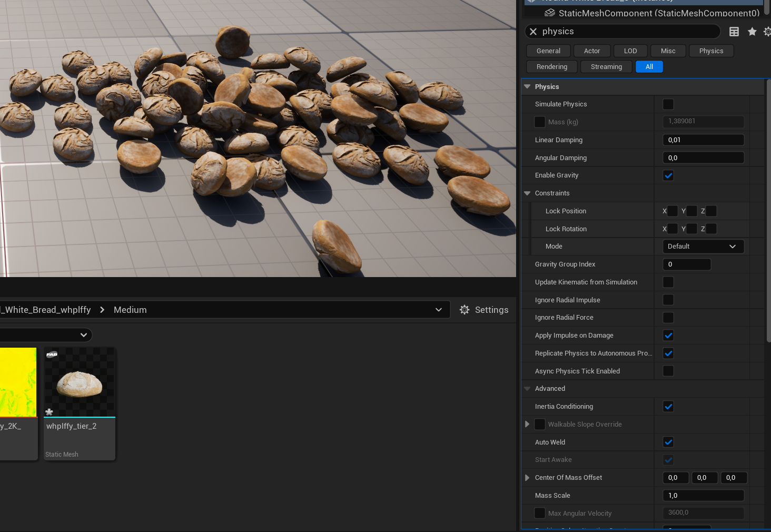Clear the physics search field with X icon
Viewport: 771px width, 532px height.
[x=533, y=32]
